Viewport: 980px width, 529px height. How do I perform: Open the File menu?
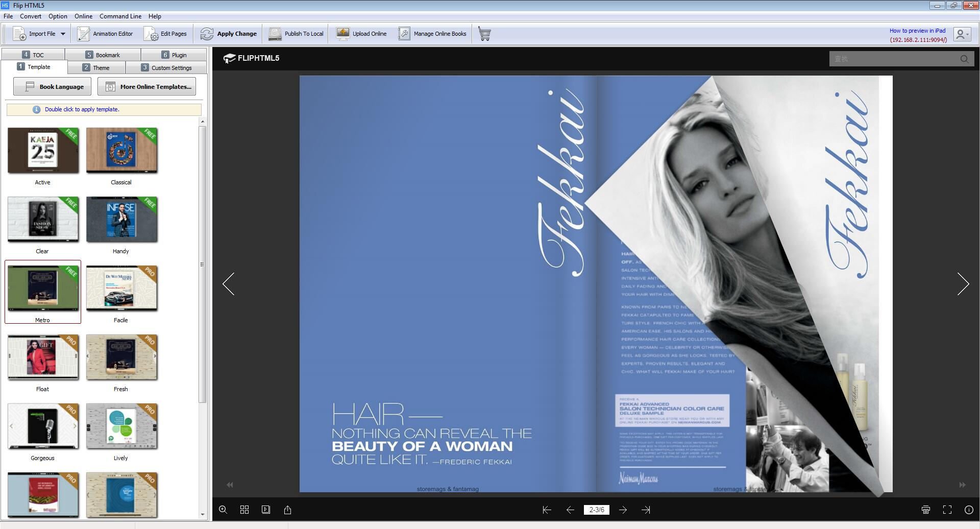(x=8, y=16)
